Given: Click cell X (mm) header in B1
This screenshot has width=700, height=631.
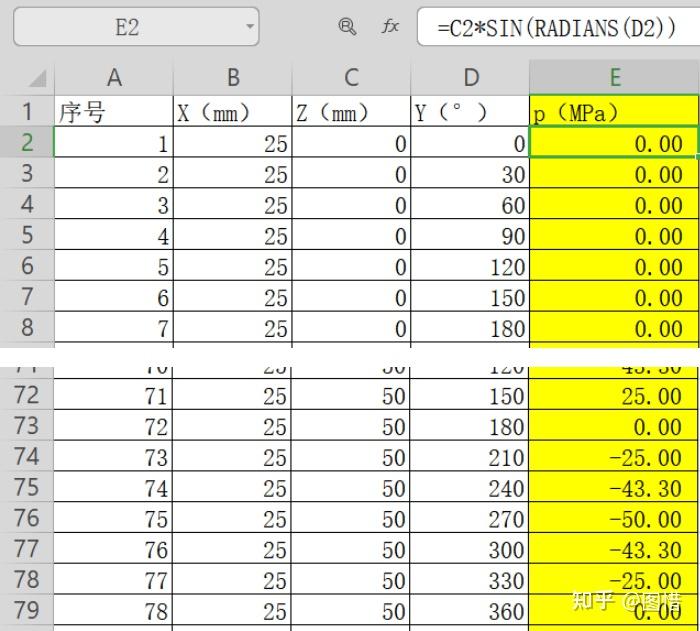Looking at the screenshot, I should (x=232, y=111).
